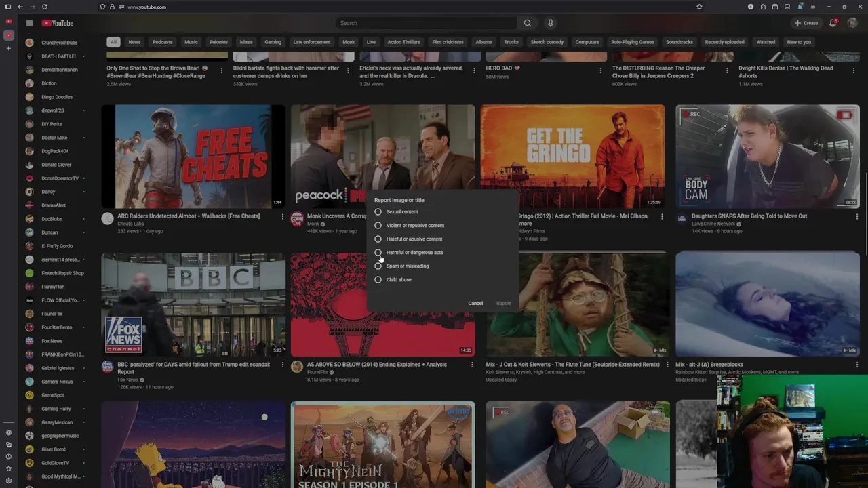The height and width of the screenshot is (488, 868).
Task: Pick Harmful or dangerous acts option
Action: (378, 253)
